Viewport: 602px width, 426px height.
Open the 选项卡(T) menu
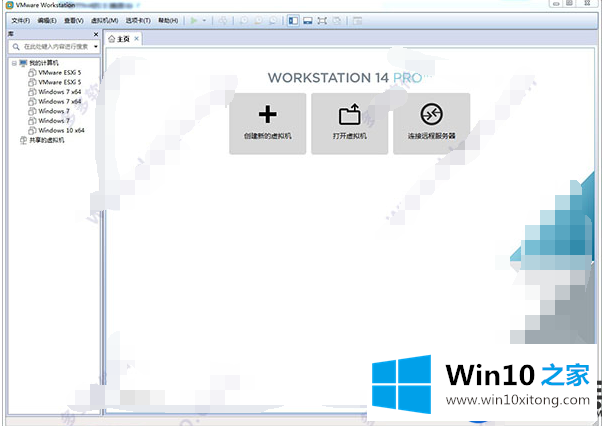(x=138, y=21)
